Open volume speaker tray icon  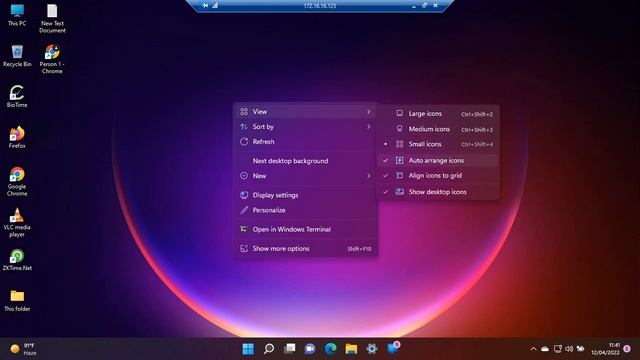coord(569,349)
